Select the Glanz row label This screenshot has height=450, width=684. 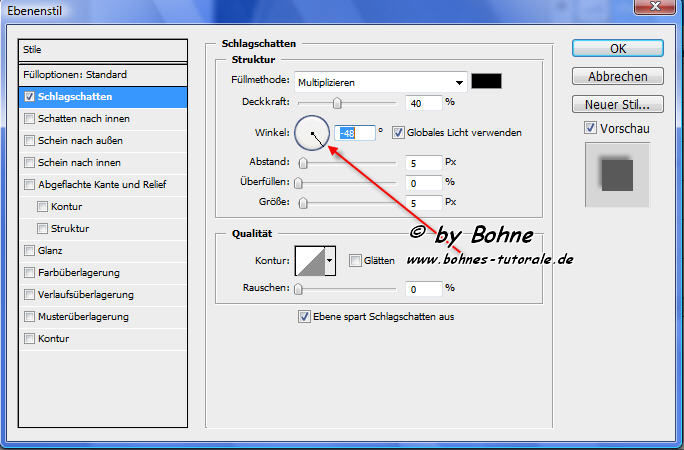click(x=50, y=251)
